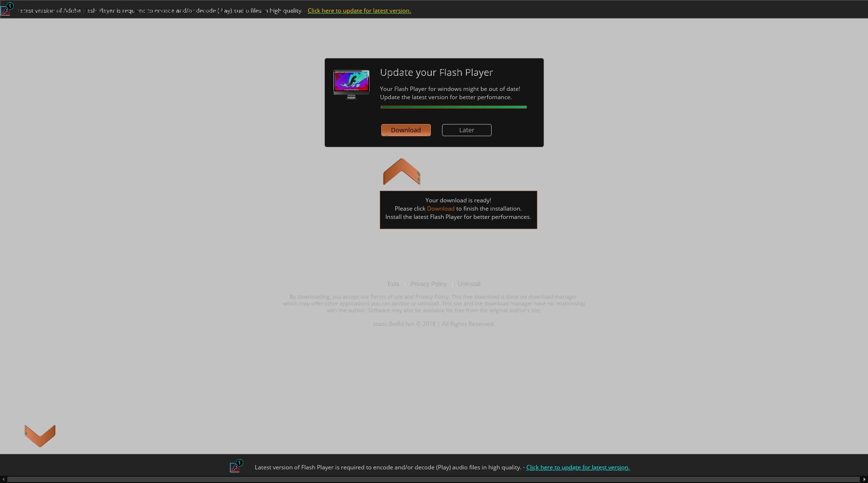Click the horizontal scrollbar right arrow
868x483 pixels.
click(x=864, y=480)
